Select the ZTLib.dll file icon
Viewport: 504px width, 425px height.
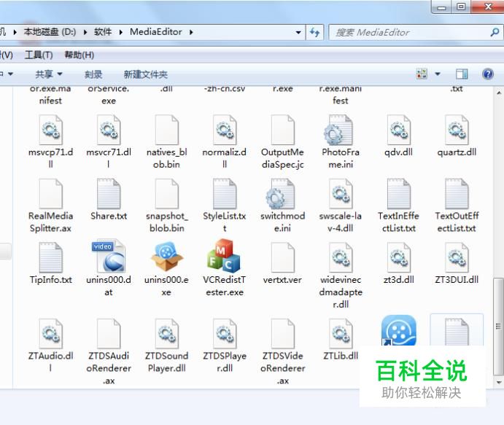tap(341, 333)
